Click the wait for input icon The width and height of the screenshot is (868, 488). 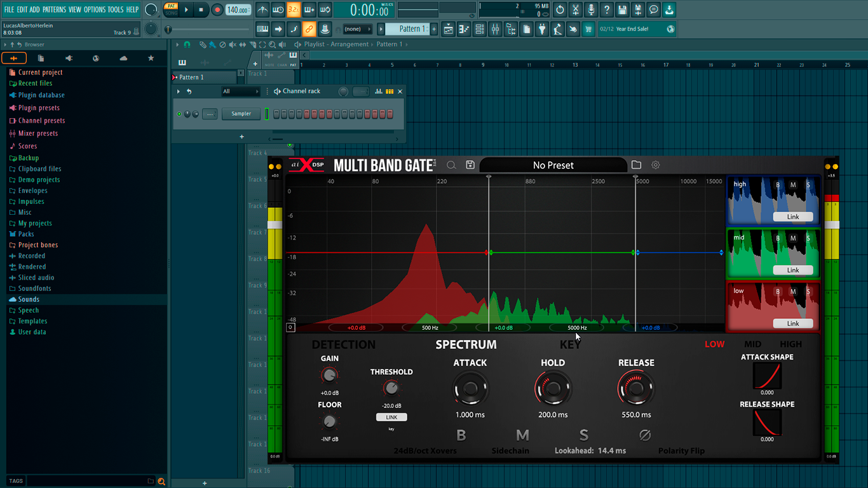click(278, 10)
